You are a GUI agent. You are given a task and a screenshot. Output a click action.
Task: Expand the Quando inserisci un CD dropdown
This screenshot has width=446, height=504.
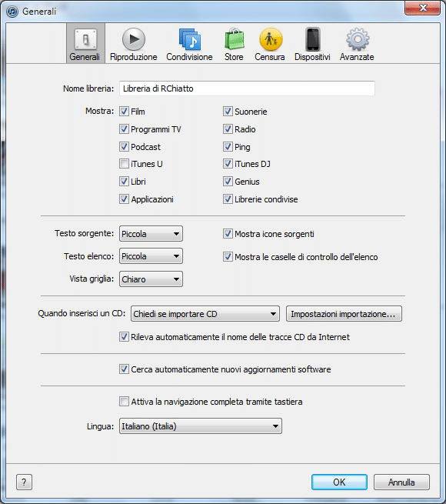[x=205, y=314]
